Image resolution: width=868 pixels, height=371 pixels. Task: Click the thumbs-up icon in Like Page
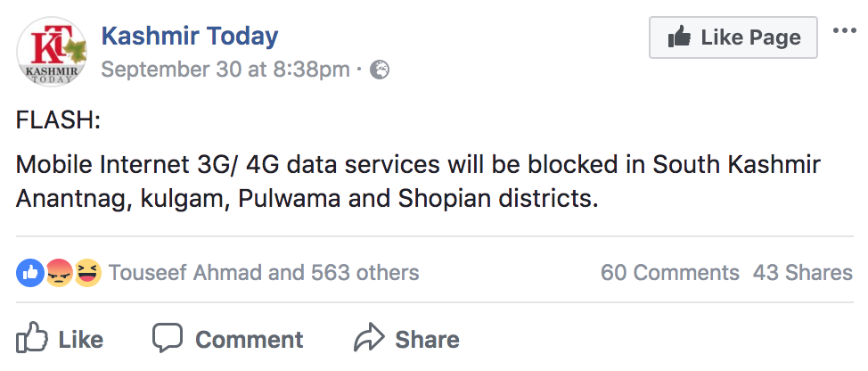pos(681,37)
